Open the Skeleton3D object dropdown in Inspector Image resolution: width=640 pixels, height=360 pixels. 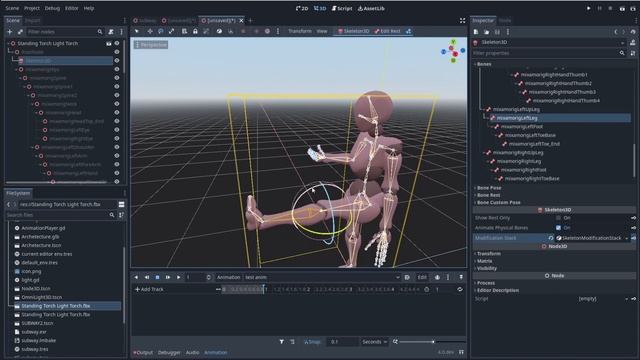[550, 42]
